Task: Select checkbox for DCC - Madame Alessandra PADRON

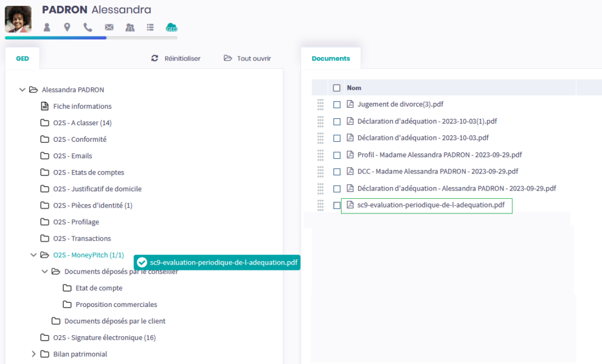Action: [x=337, y=172]
